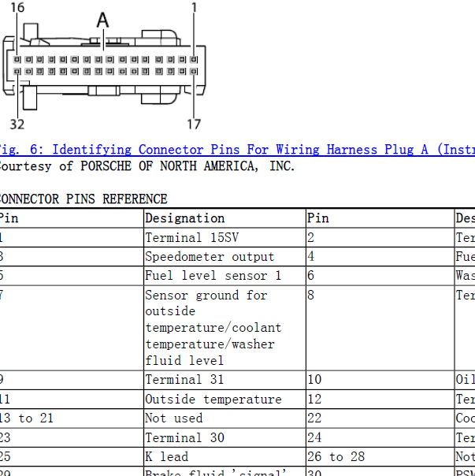
Task: Click pin '23' table cell
Action: click(x=72, y=437)
